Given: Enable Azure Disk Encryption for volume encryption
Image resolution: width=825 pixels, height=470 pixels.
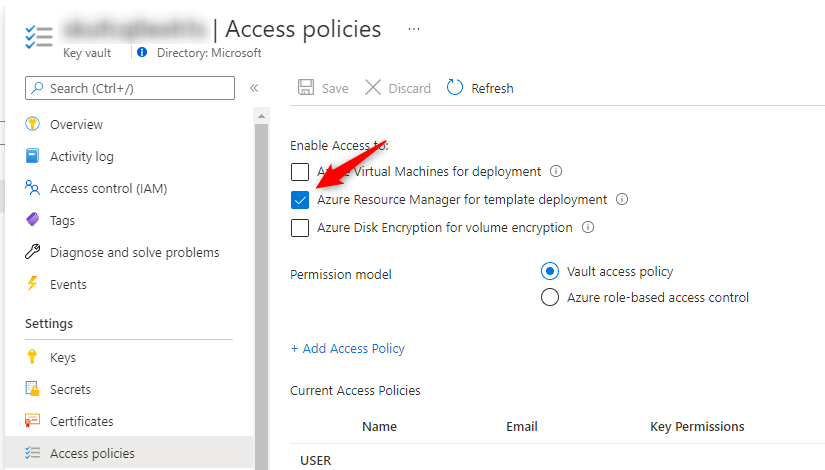Looking at the screenshot, I should (300, 228).
